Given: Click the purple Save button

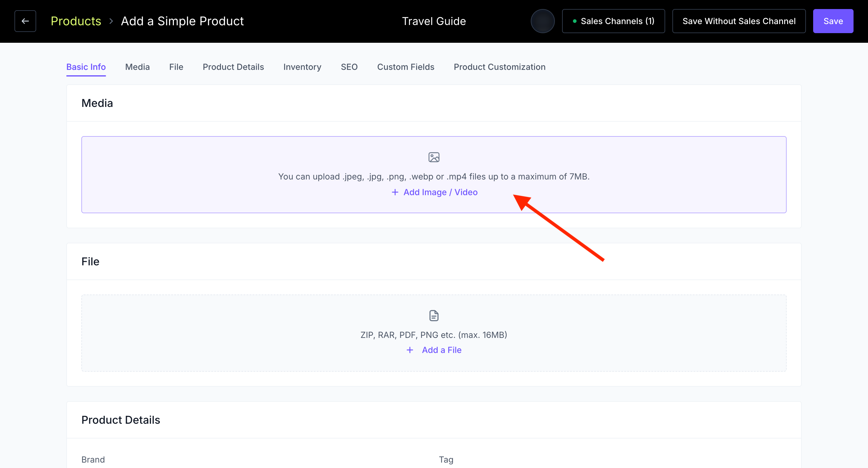Looking at the screenshot, I should [833, 21].
